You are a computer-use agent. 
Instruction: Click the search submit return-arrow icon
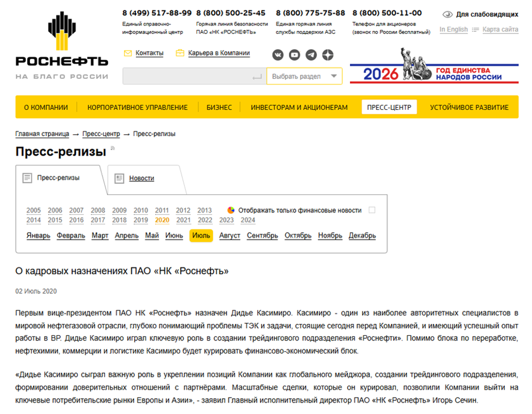point(257,78)
